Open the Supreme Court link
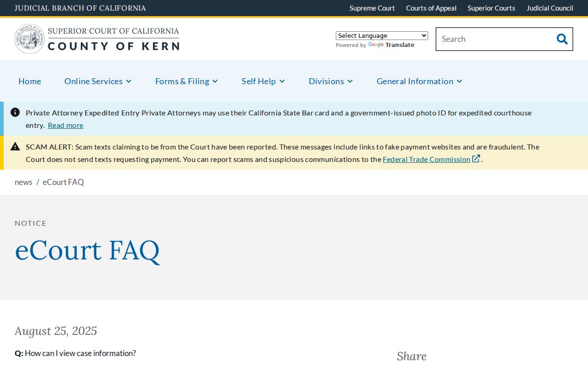The width and height of the screenshot is (588, 368). [x=372, y=8]
